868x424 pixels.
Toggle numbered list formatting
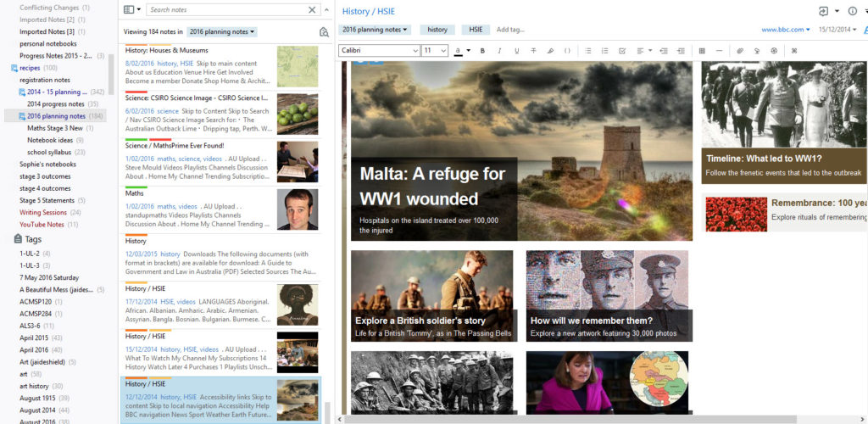pos(604,51)
